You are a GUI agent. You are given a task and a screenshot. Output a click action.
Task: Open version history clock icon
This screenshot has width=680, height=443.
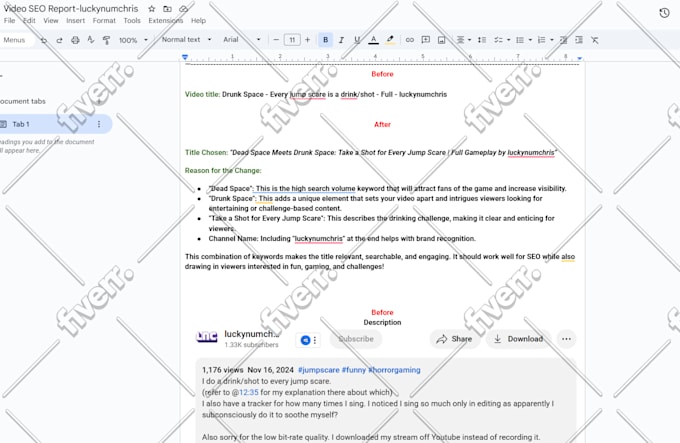pos(664,13)
